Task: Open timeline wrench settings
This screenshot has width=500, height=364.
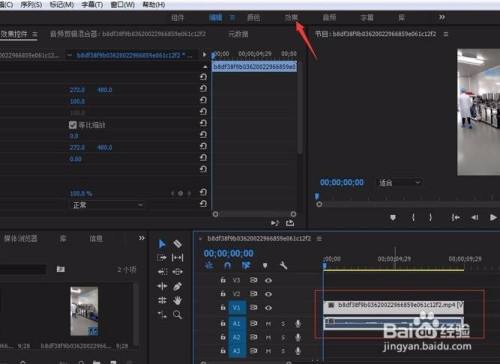Action: (x=283, y=266)
